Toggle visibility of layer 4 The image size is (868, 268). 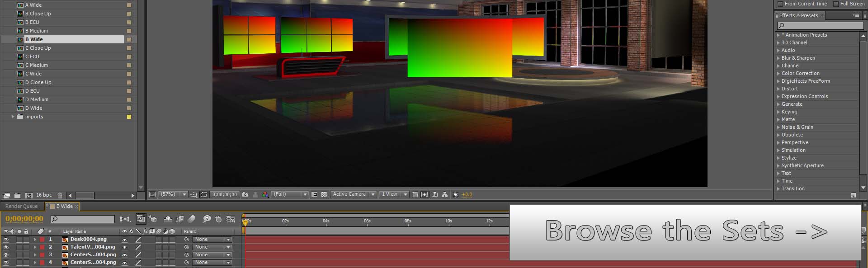pyautogui.click(x=6, y=263)
